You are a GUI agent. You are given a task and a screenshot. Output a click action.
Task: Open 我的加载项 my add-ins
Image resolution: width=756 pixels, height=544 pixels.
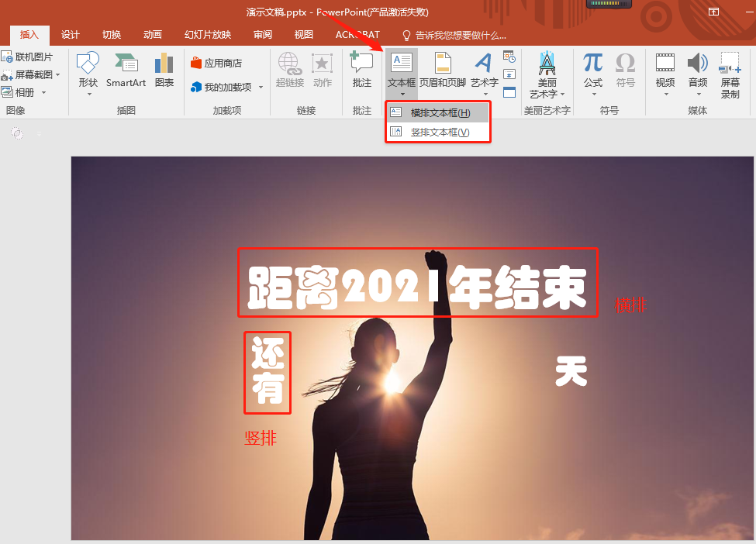[x=221, y=88]
